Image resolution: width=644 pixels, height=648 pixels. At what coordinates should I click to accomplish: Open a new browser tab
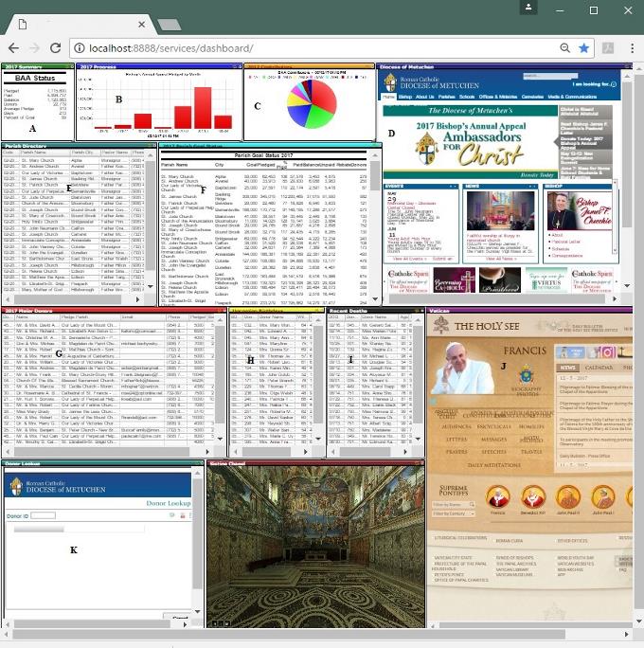click(169, 25)
